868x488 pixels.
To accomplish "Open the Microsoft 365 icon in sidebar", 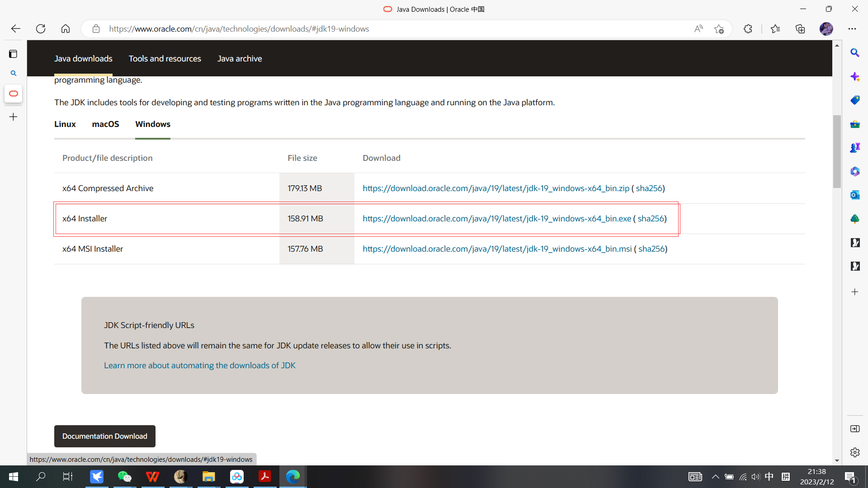I will pos(854,171).
